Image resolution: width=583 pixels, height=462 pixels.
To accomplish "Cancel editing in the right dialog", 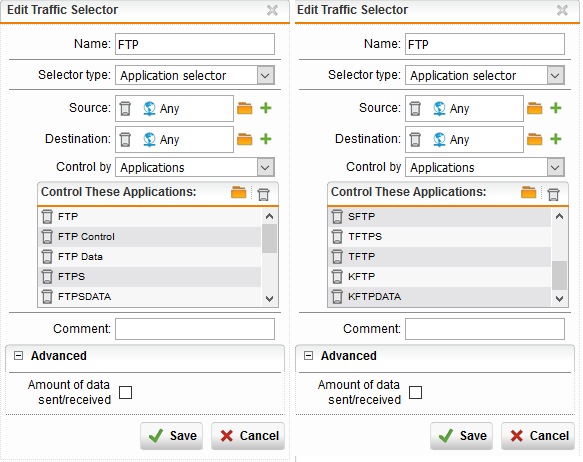I will pos(538,436).
